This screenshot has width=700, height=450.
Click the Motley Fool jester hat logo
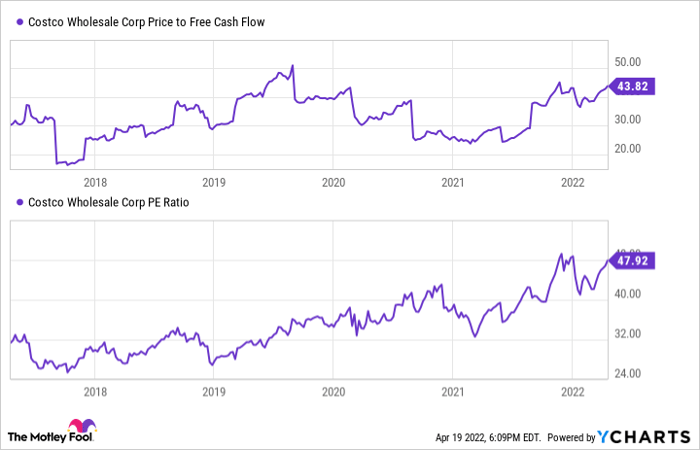tap(80, 426)
